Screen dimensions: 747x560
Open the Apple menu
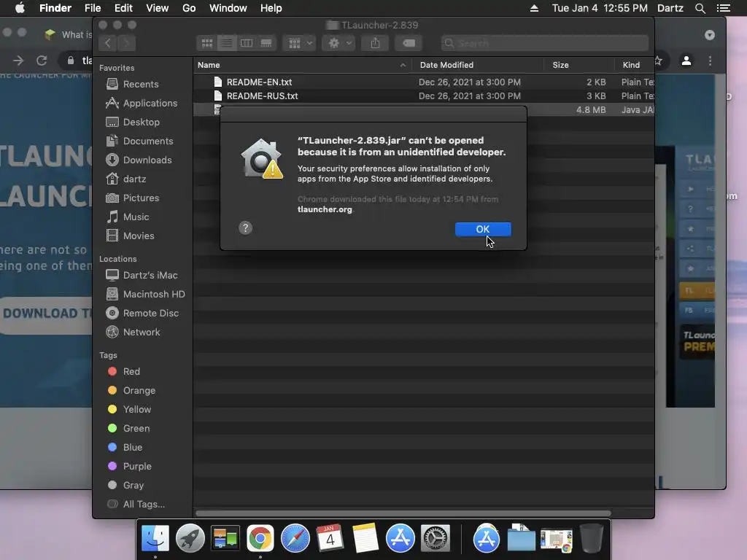click(x=20, y=8)
